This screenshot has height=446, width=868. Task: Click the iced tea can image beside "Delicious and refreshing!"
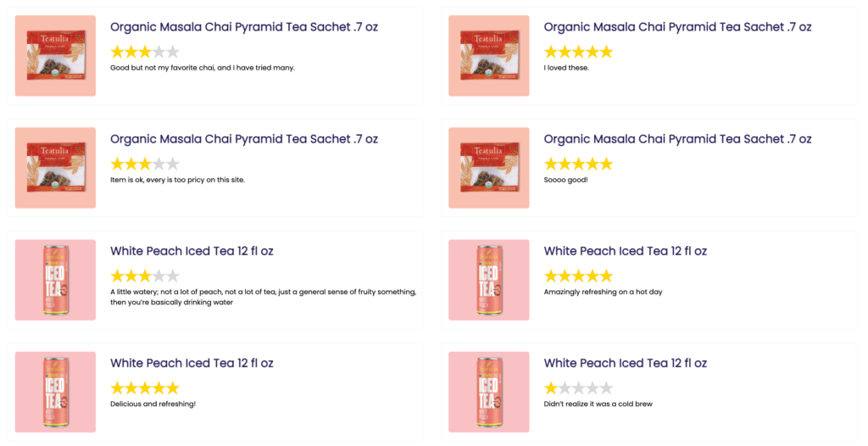coord(55,393)
